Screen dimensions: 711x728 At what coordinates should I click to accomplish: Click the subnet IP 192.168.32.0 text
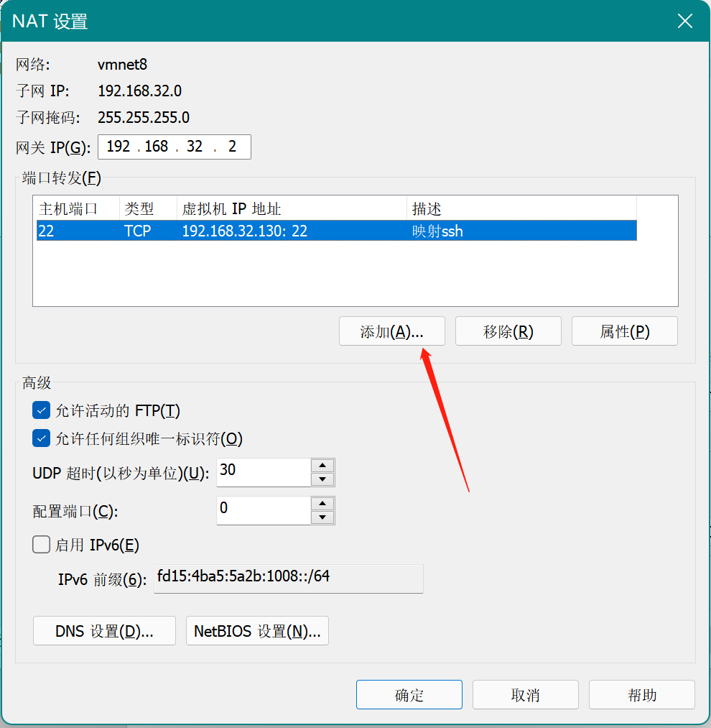(140, 91)
